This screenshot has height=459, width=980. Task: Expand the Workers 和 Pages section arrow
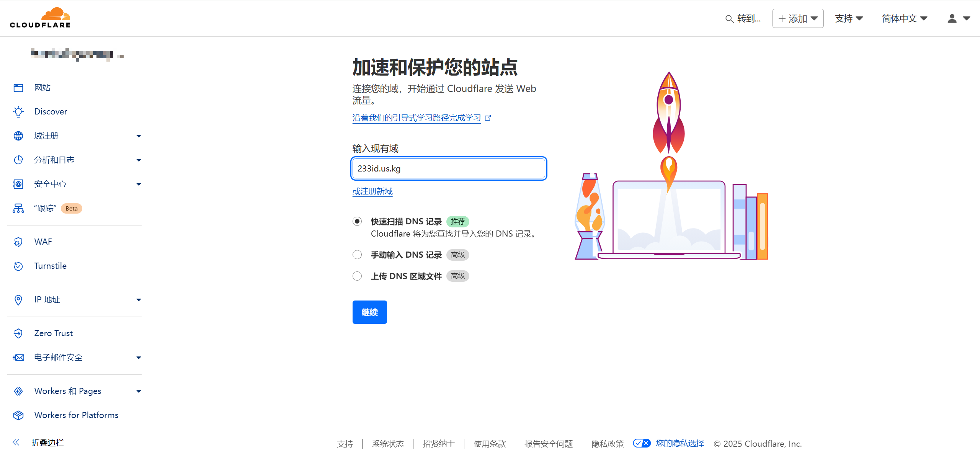pyautogui.click(x=139, y=391)
